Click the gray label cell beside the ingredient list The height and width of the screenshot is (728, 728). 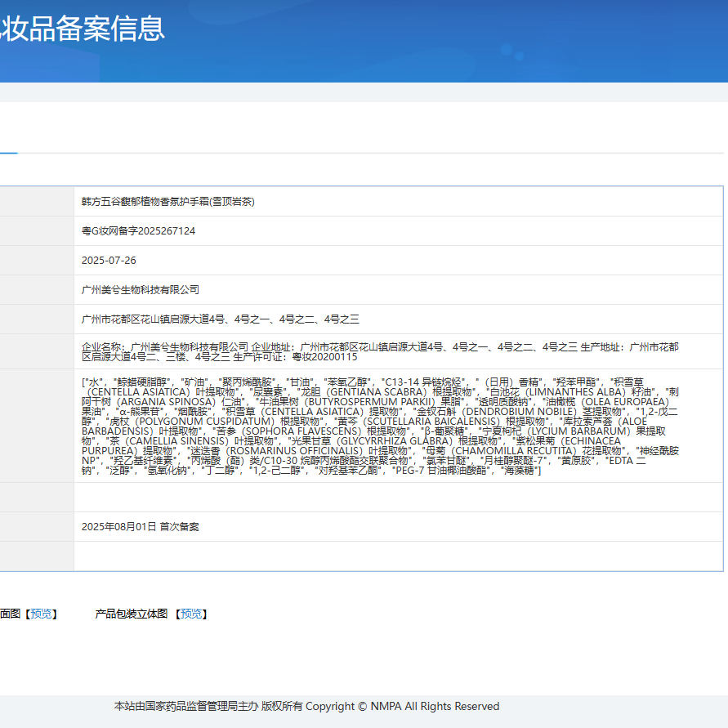37,425
